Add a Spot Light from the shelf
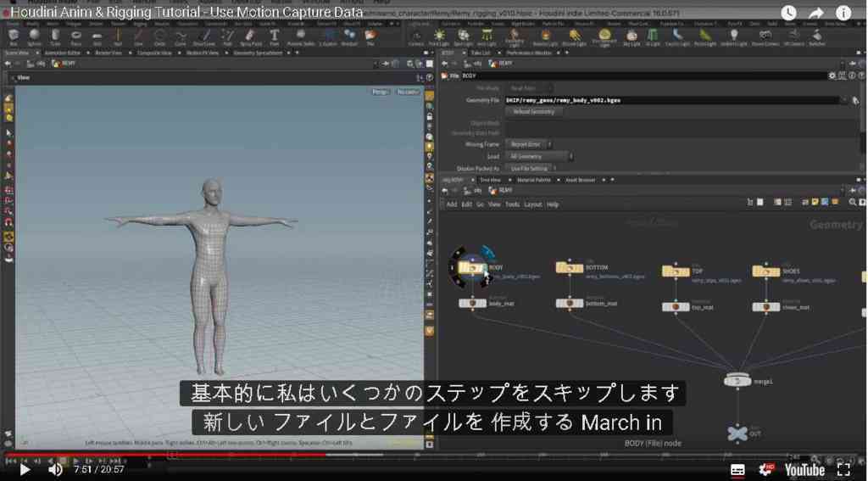Screen dimensions: 868x481 coord(464,37)
